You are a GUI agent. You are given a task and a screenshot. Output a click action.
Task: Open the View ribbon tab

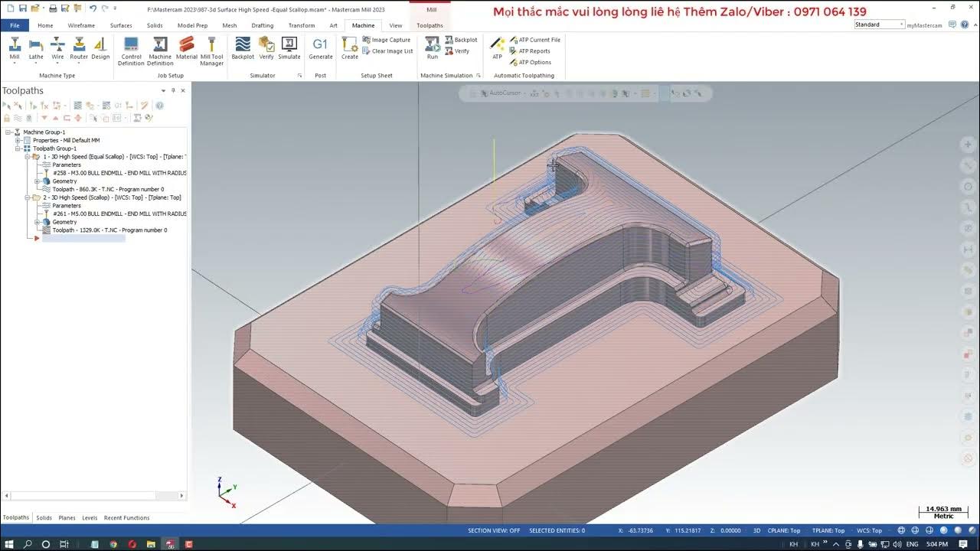click(x=396, y=25)
